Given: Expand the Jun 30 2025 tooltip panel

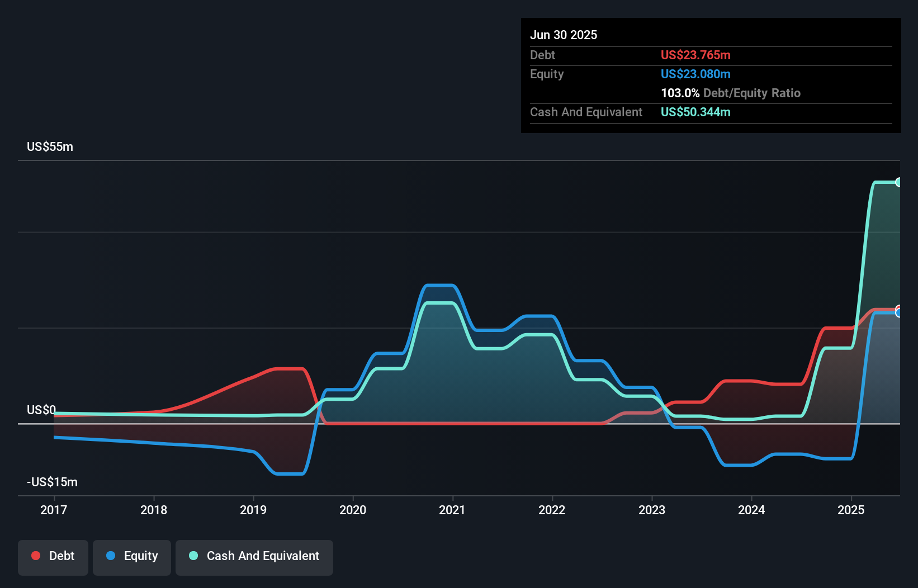Looking at the screenshot, I should click(x=564, y=35).
